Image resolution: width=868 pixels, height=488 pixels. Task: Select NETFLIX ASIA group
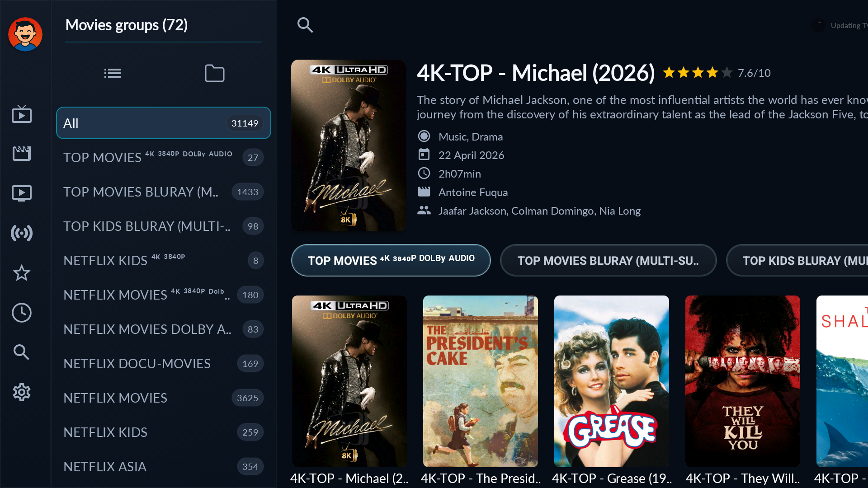click(164, 466)
